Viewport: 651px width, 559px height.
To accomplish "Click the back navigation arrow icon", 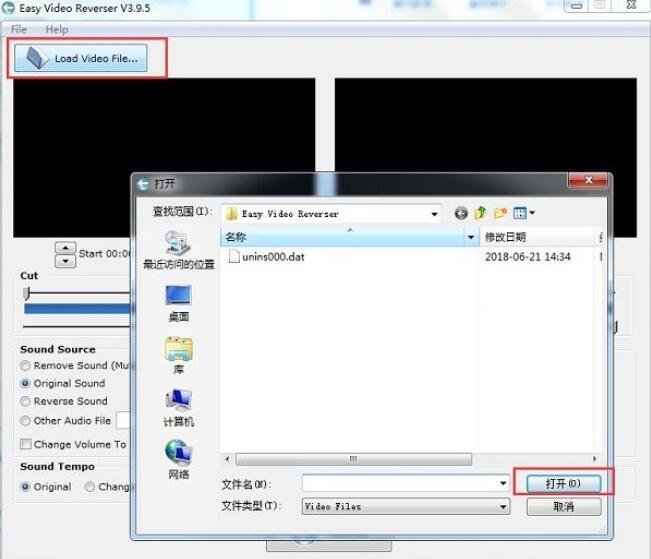I will 461,213.
